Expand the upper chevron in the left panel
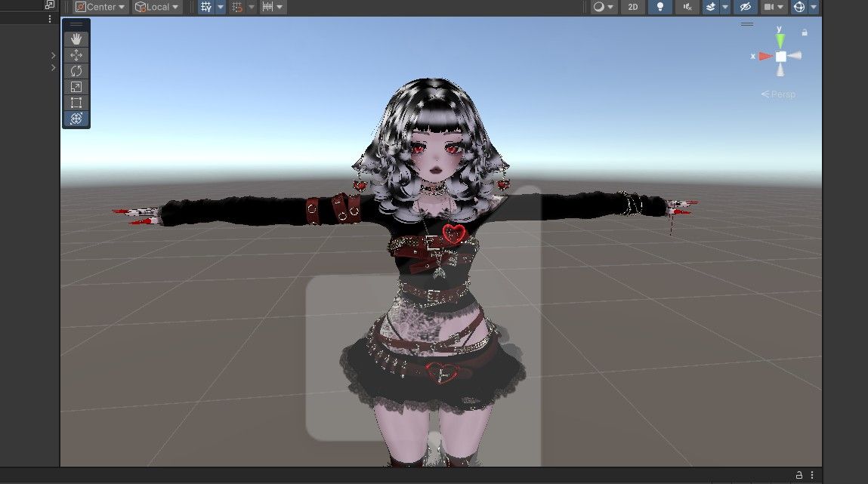 [x=53, y=55]
